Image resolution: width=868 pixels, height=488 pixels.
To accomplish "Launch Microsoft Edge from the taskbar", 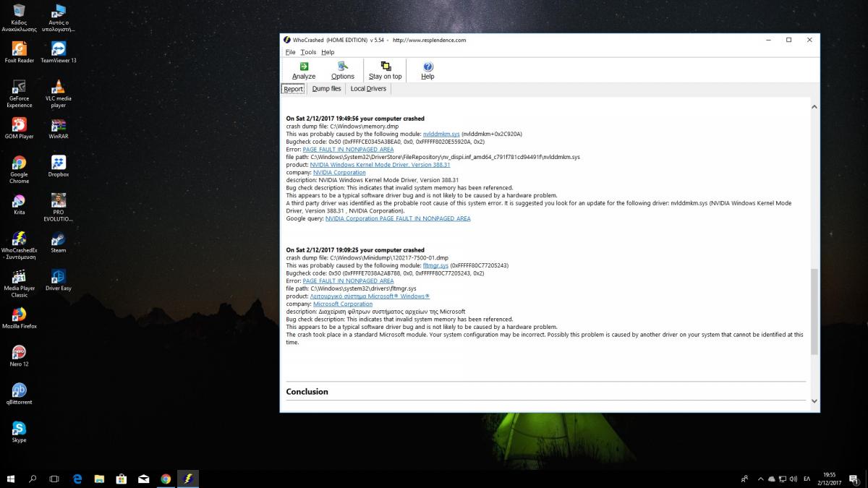I will pyautogui.click(x=77, y=479).
